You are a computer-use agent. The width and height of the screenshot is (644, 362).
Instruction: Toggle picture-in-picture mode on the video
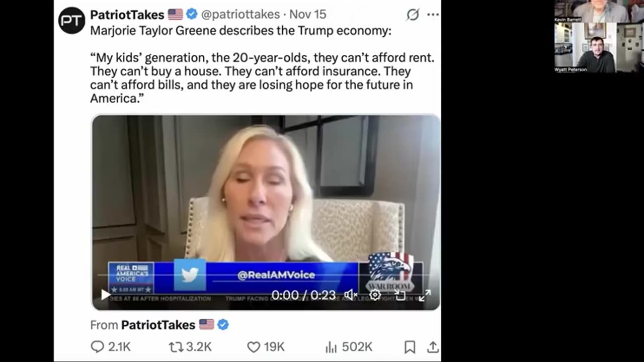tap(400, 295)
